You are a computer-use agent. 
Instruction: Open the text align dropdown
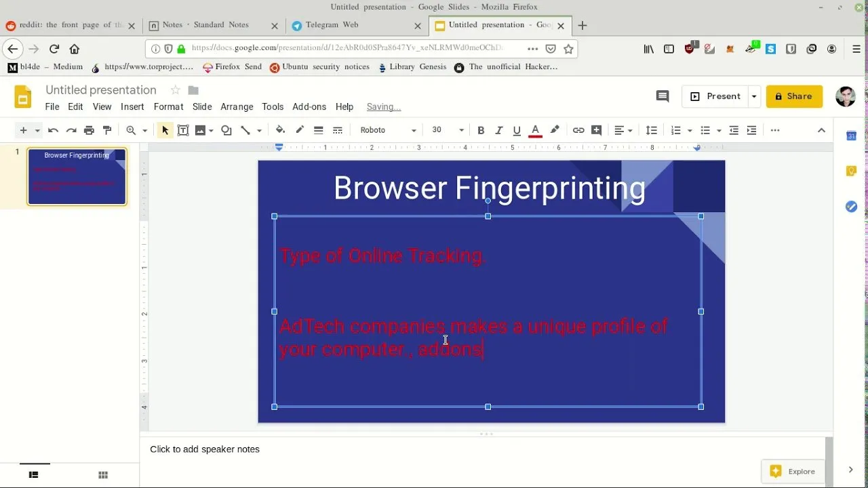click(623, 130)
